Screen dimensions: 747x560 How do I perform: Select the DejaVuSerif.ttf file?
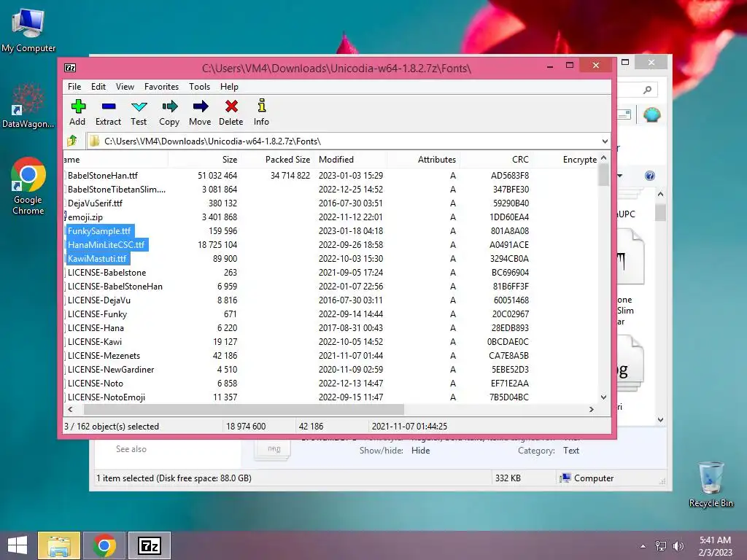[x=95, y=203]
